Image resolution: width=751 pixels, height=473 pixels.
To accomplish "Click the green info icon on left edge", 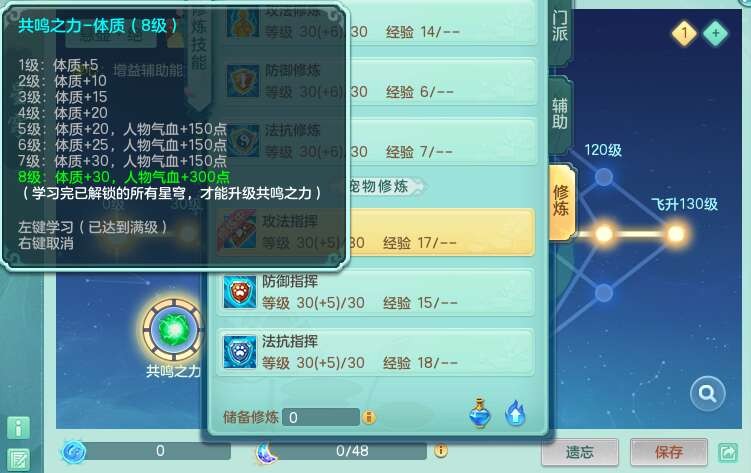I will pyautogui.click(x=19, y=428).
